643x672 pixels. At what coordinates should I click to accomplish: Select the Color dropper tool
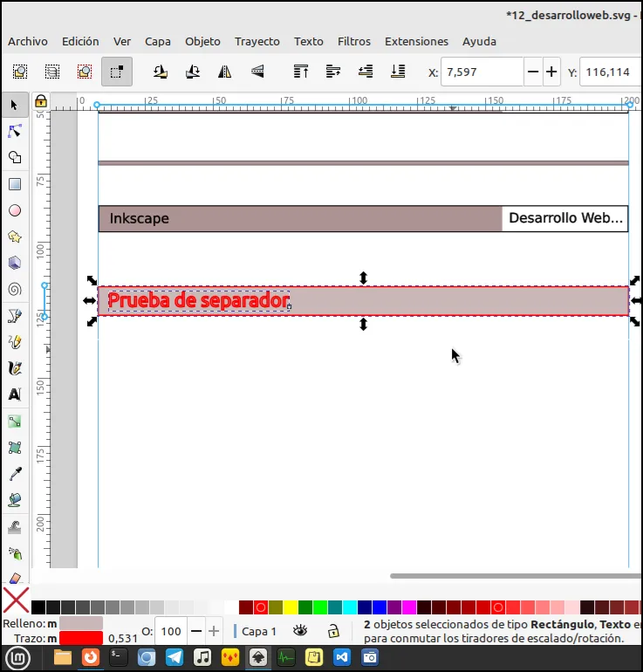point(15,474)
